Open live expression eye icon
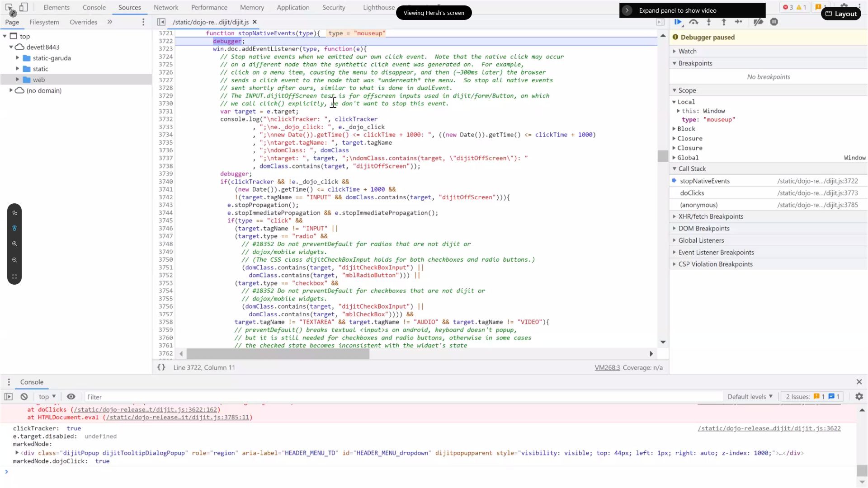 pos(71,397)
